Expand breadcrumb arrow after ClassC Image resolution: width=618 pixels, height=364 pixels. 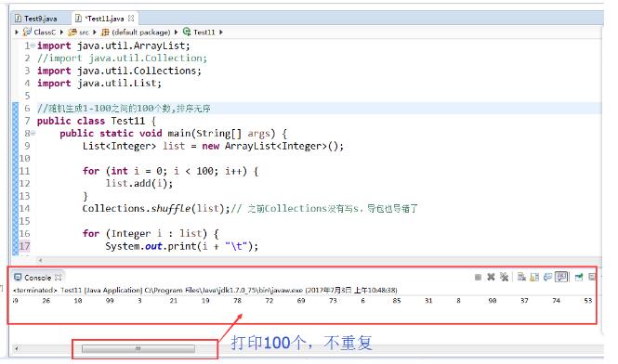tap(62, 32)
